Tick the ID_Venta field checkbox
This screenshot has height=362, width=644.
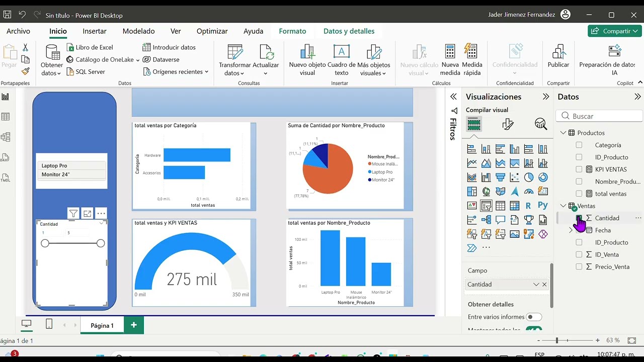pyautogui.click(x=579, y=254)
